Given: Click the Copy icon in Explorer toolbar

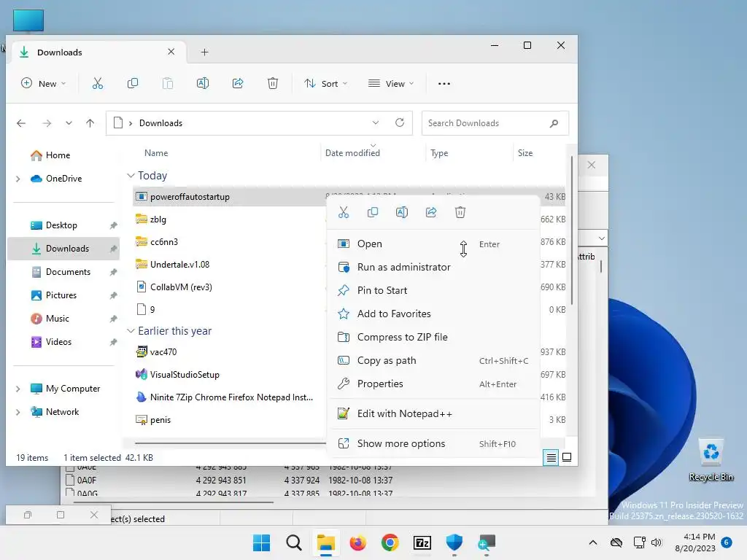Looking at the screenshot, I should [133, 84].
